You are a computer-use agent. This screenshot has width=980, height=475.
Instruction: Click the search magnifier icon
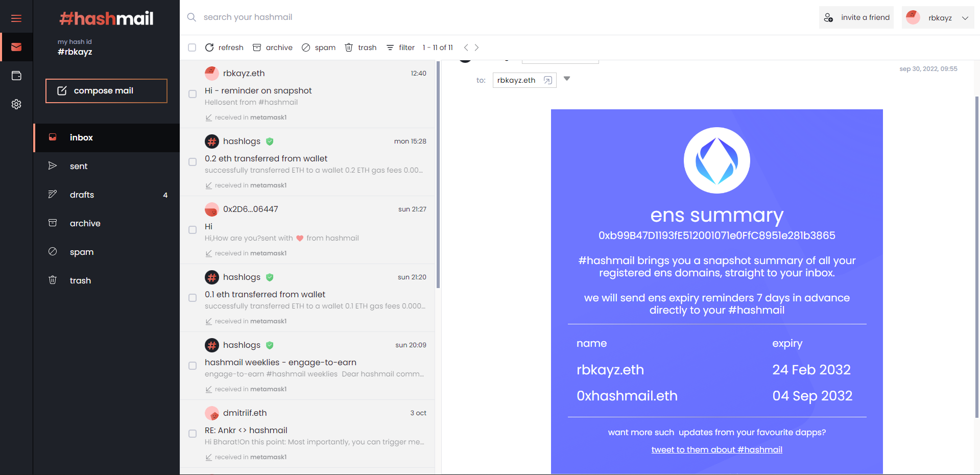(192, 17)
